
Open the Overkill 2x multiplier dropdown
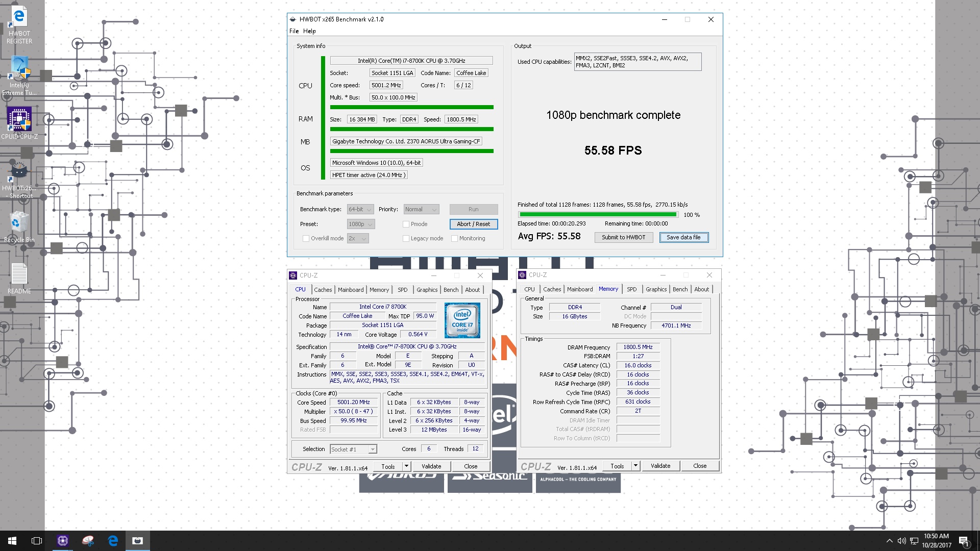(358, 238)
